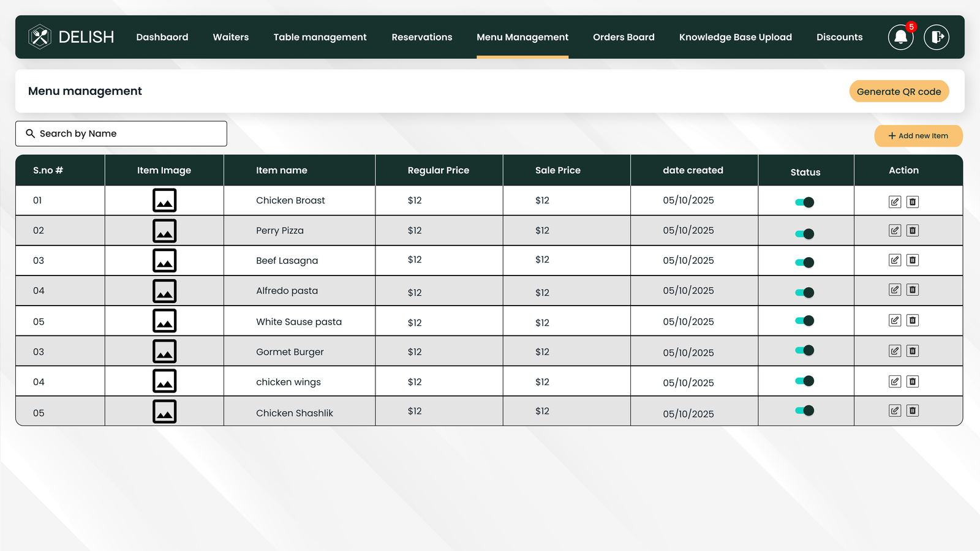980x551 pixels.
Task: Open the Waiters tab
Action: point(231,37)
